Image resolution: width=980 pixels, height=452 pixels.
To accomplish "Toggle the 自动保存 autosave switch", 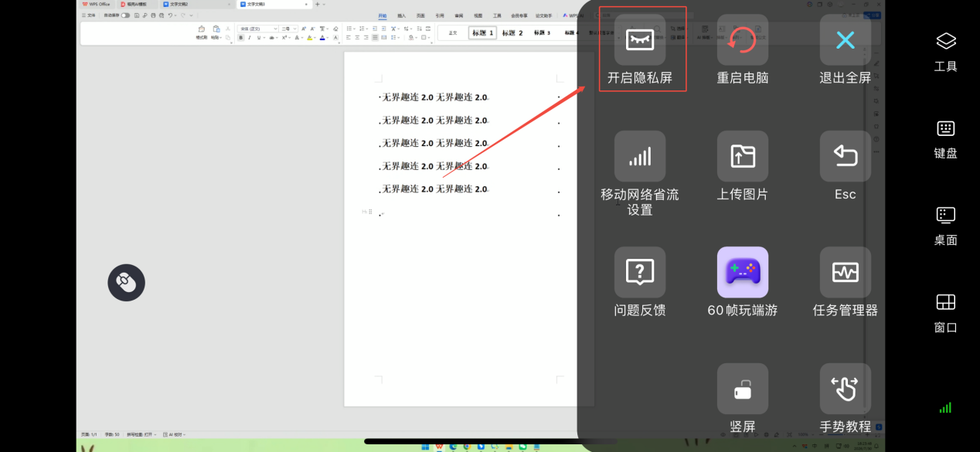I will click(x=125, y=15).
